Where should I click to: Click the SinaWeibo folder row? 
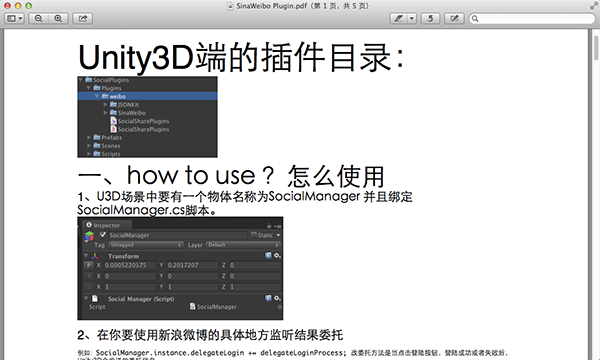point(147,112)
